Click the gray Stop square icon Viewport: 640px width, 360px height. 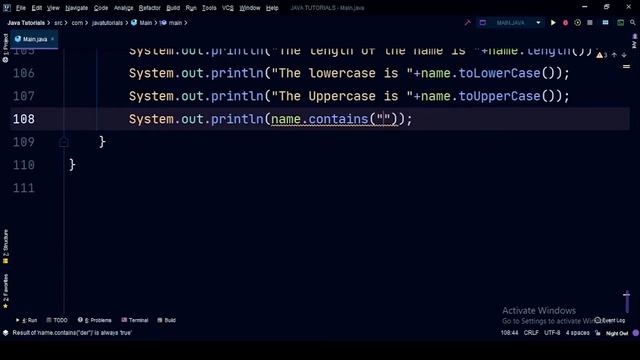click(x=590, y=23)
